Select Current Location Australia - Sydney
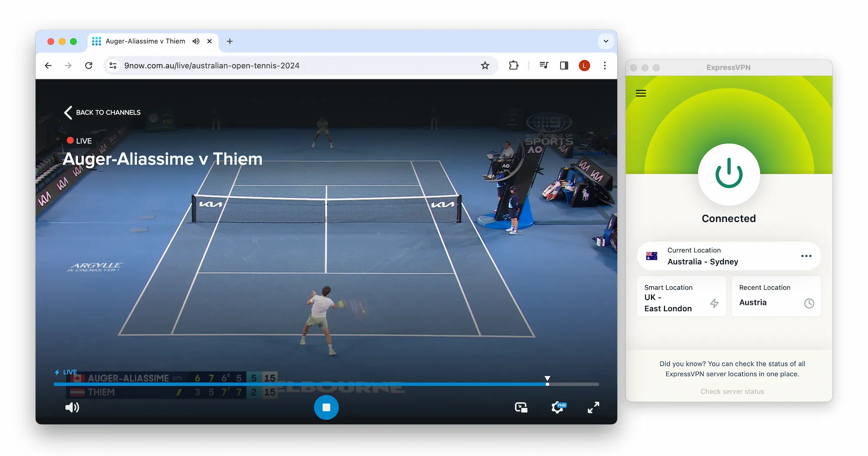 coord(729,256)
